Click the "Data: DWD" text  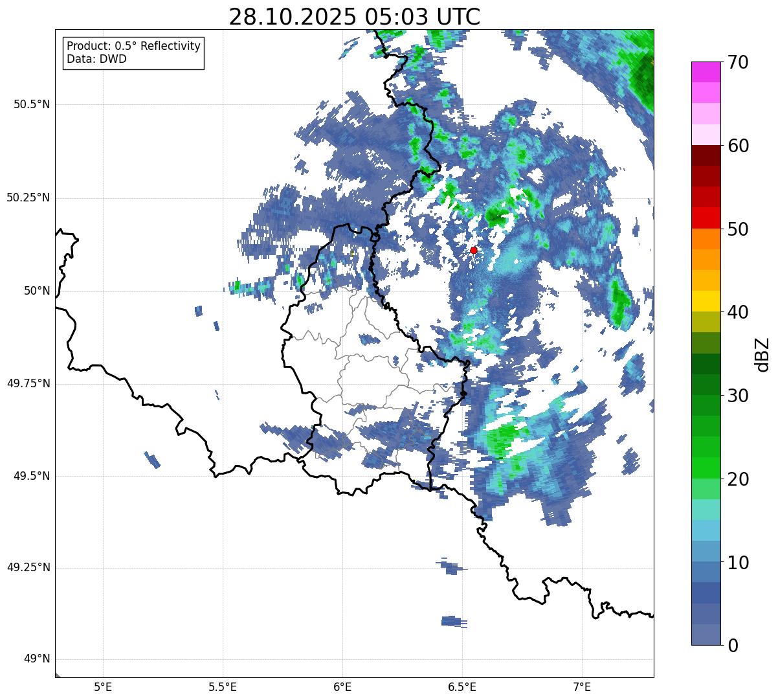pos(96,59)
